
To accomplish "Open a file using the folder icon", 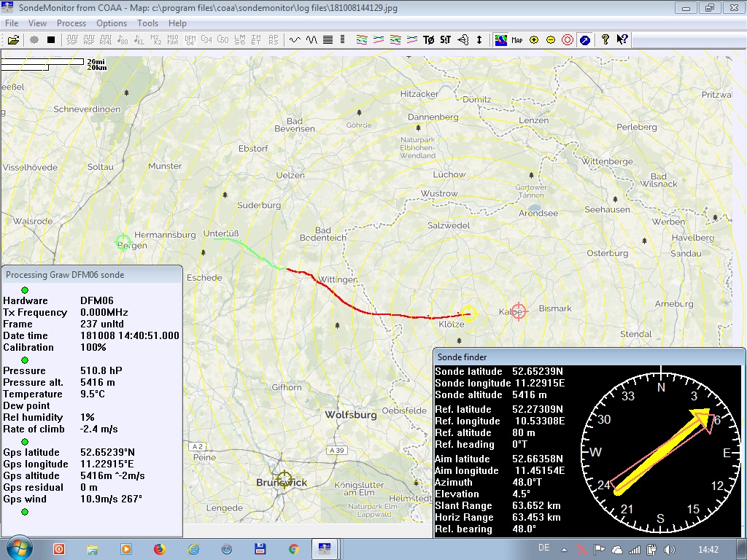I will pyautogui.click(x=13, y=40).
